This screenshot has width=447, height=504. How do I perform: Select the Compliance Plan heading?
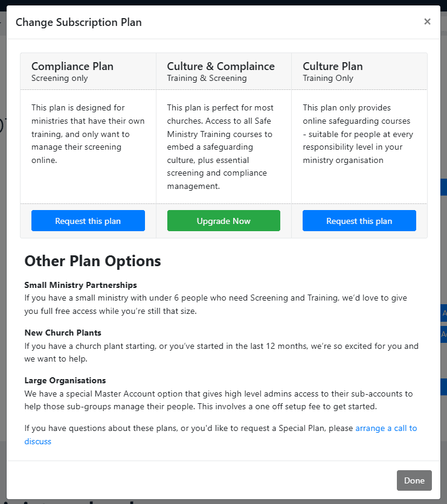72,66
